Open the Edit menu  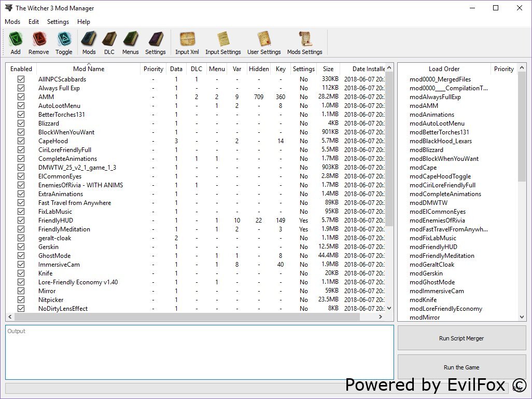[x=34, y=22]
